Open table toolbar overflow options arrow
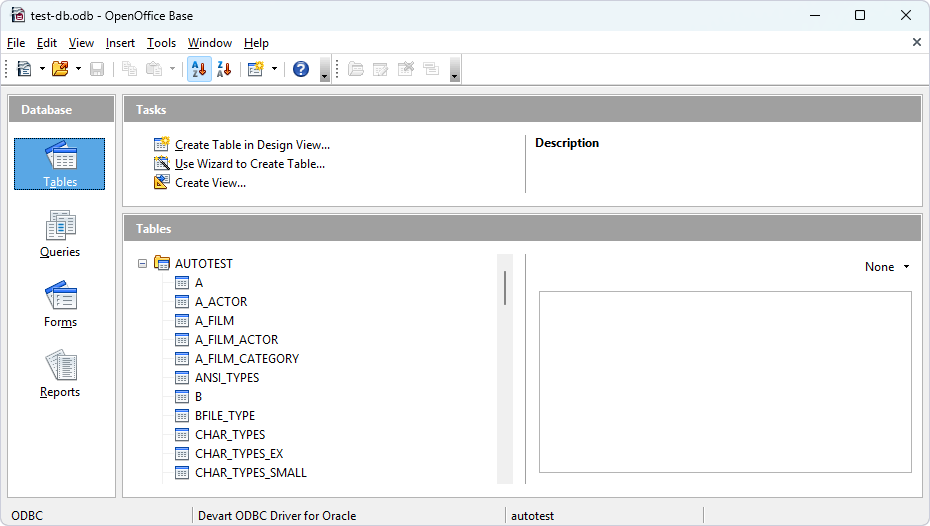 pyautogui.click(x=455, y=69)
